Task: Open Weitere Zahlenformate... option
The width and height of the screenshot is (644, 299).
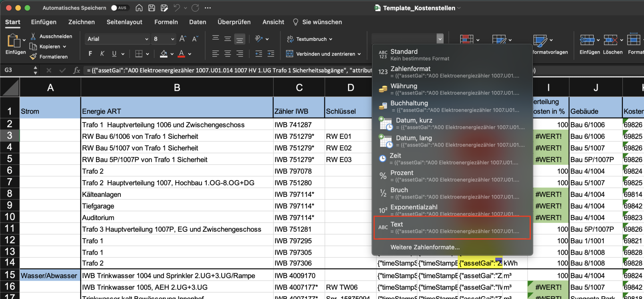Action: click(x=425, y=247)
